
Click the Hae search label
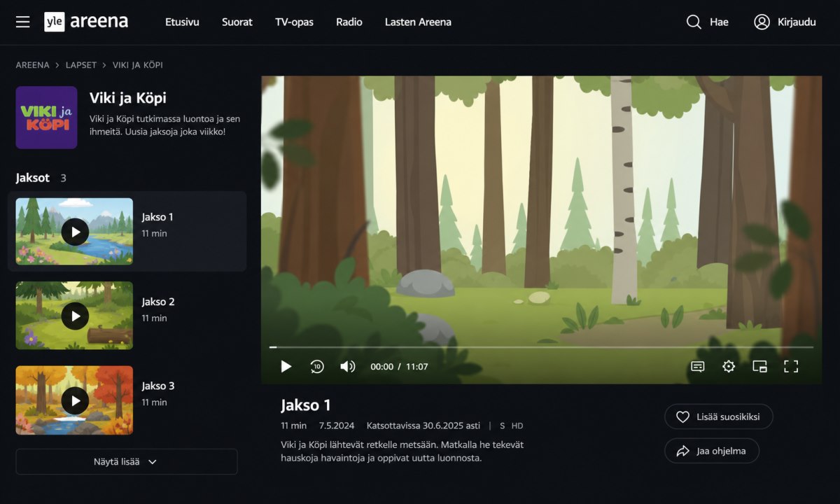pos(719,22)
